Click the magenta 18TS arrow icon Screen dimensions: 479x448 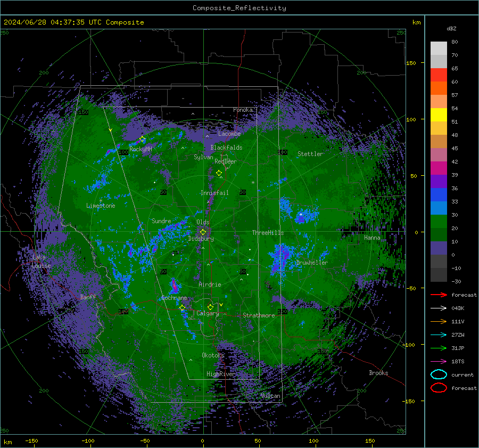coord(439,362)
